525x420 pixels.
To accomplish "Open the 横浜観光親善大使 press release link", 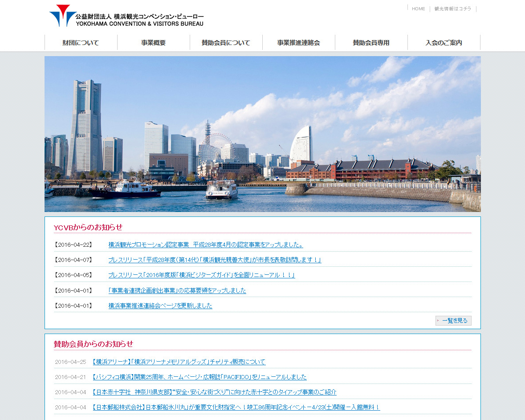I will [215, 260].
